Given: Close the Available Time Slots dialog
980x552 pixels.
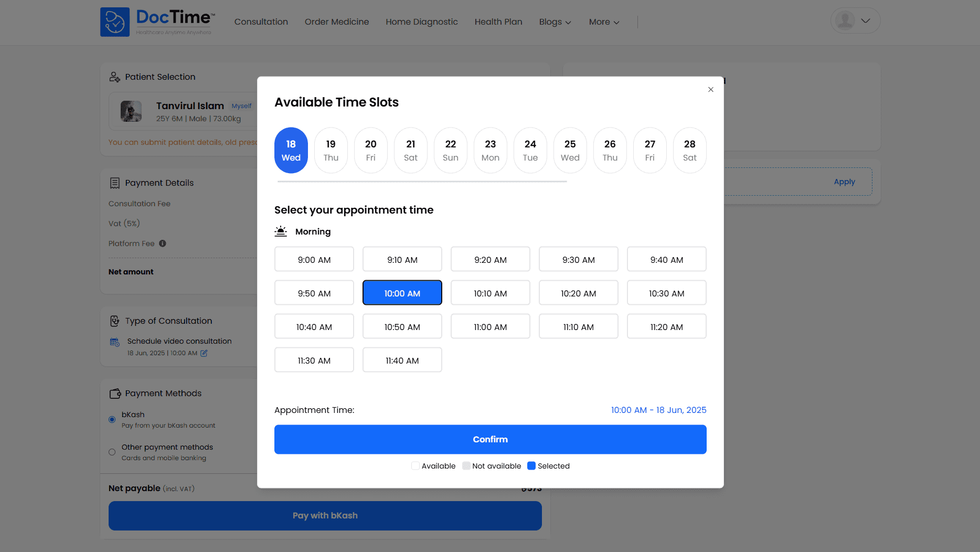Looking at the screenshot, I should click(x=711, y=90).
